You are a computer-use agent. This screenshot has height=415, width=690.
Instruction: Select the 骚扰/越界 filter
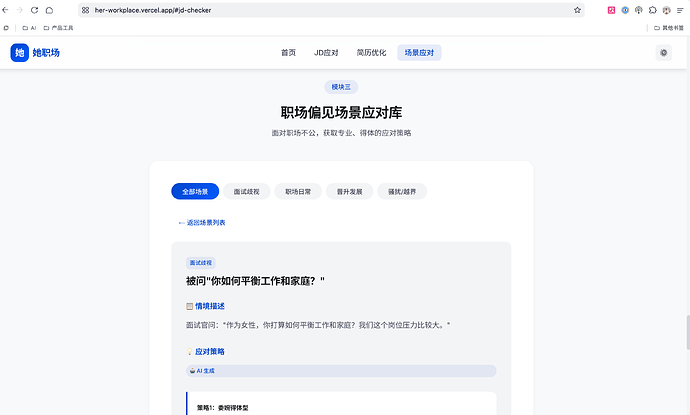(402, 191)
